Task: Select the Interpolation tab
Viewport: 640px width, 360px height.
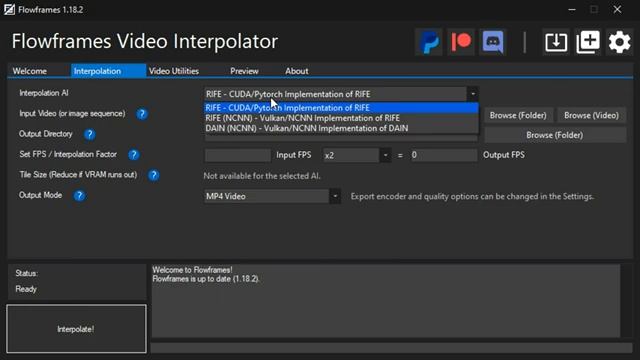Action: pyautogui.click(x=108, y=71)
